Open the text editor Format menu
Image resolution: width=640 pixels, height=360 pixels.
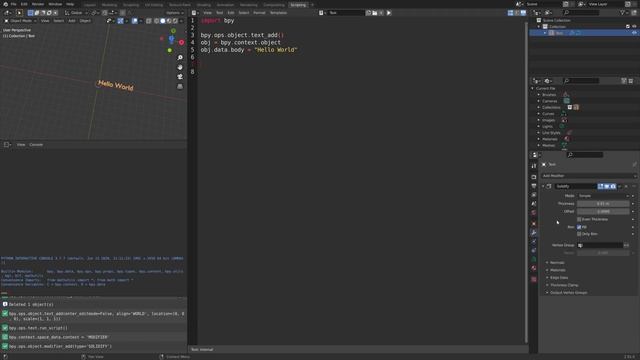259,13
